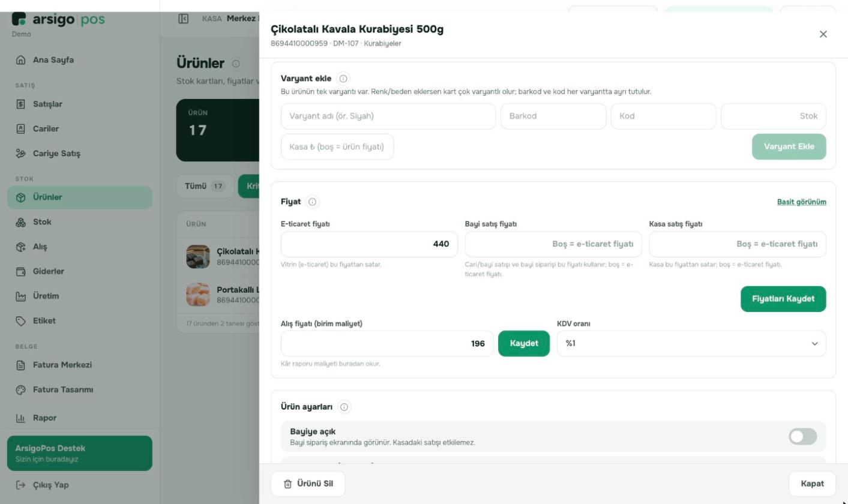This screenshot has height=504, width=848.
Task: Click the sidebar collapse icon near KASA
Action: click(x=184, y=19)
